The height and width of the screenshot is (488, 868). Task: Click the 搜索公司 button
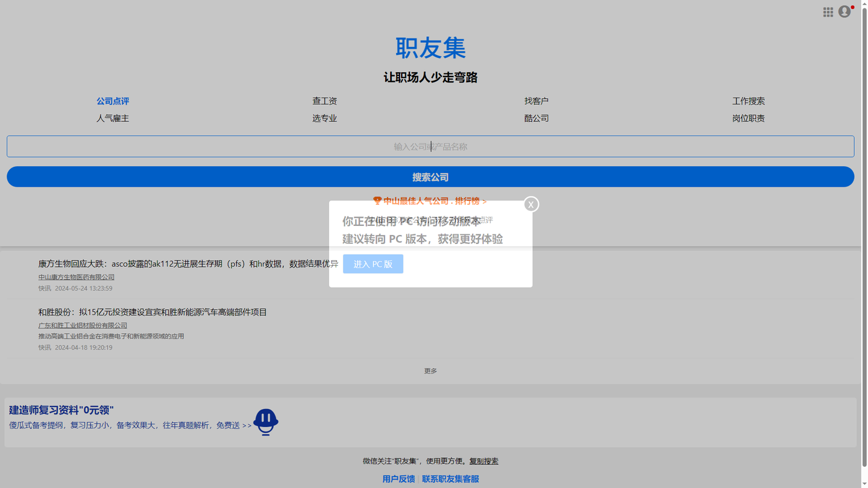click(x=430, y=177)
